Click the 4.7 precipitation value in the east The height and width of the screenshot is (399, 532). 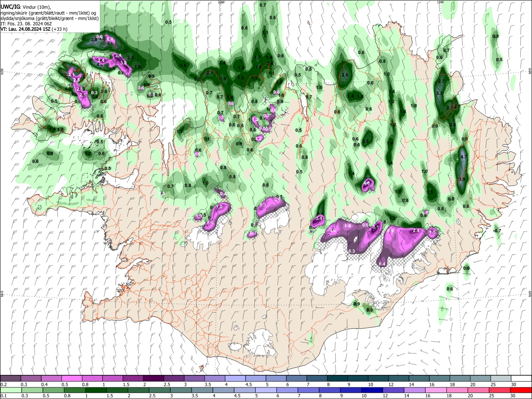pos(465,157)
